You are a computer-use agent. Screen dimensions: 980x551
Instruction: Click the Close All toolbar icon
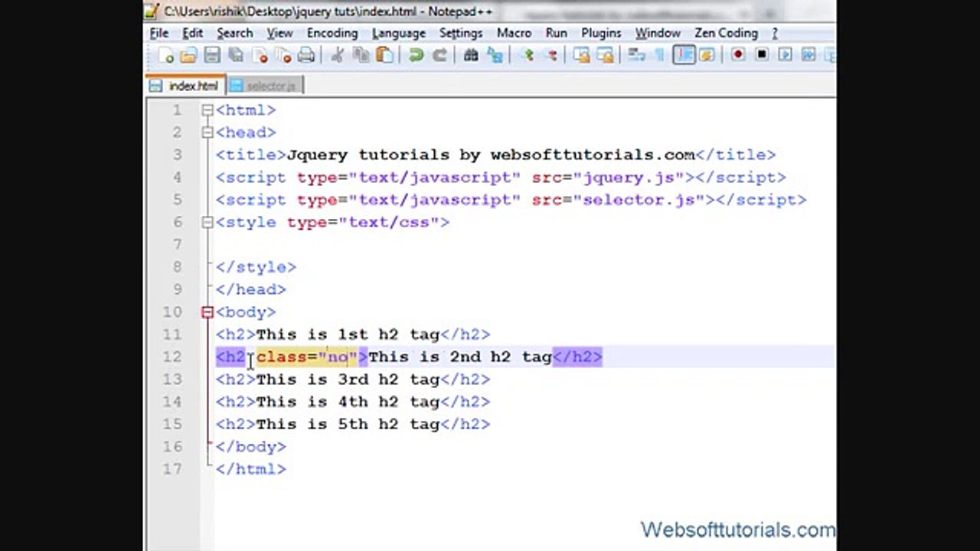click(283, 55)
